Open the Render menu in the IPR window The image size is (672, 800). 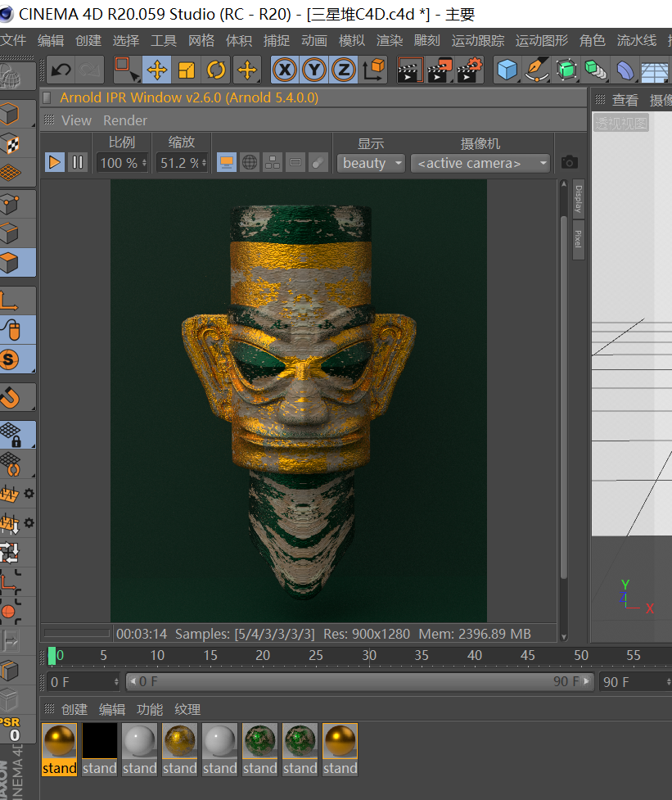tap(124, 120)
